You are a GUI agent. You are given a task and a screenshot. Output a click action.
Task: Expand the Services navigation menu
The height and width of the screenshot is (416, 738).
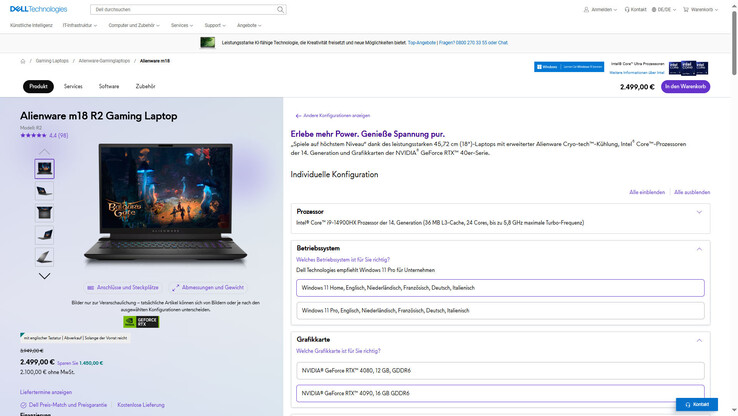tap(182, 25)
